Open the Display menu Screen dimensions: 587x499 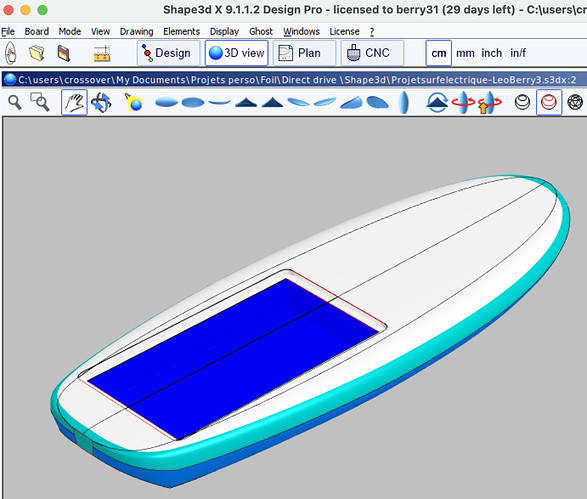[x=224, y=32]
